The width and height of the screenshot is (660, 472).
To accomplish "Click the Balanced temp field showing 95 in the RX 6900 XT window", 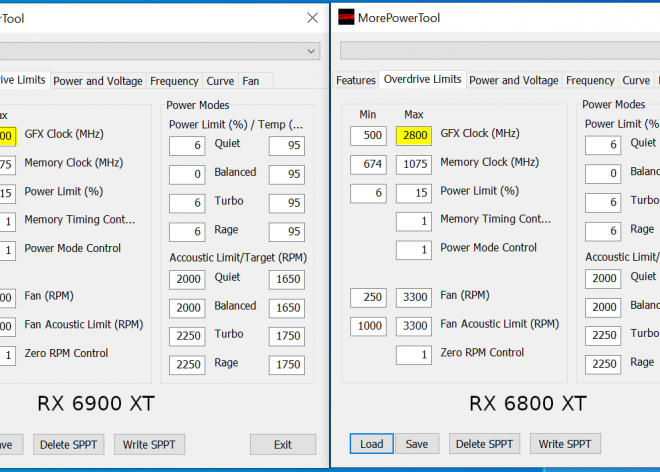I will (287, 174).
